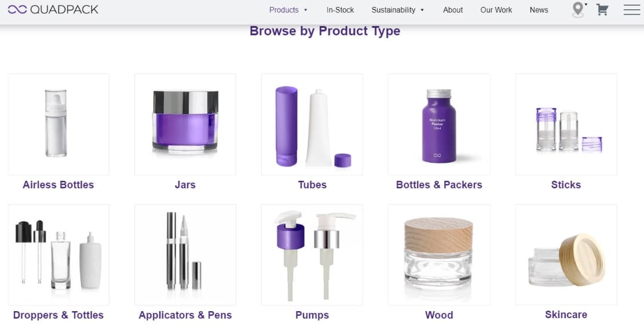Choose the Droppers & Tottles image
Image resolution: width=644 pixels, height=332 pixels.
58,255
